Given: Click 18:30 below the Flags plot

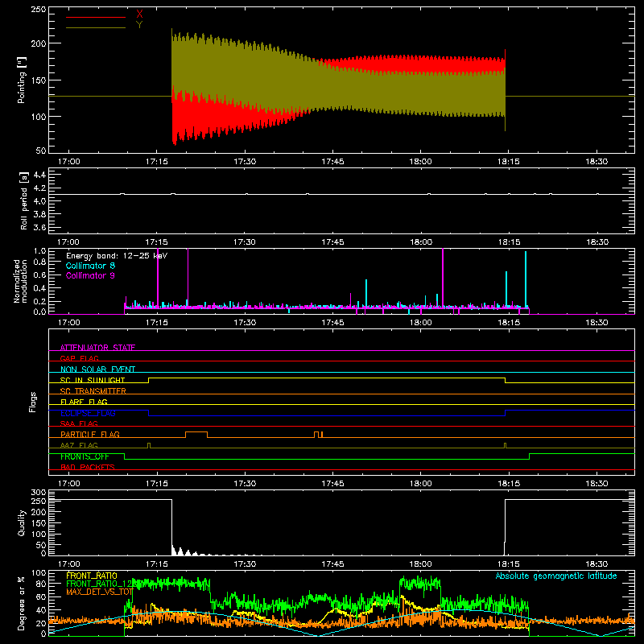Looking at the screenshot, I should pyautogui.click(x=597, y=484).
